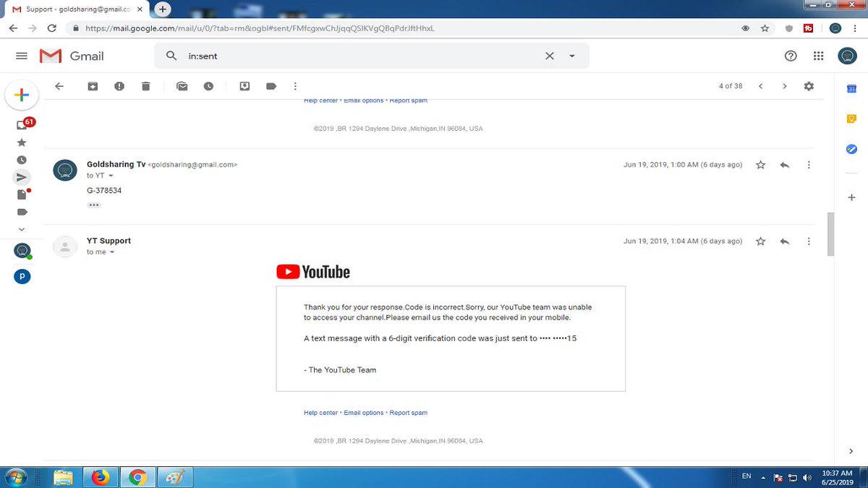
Task: Mark conversation as unread
Action: tap(182, 86)
